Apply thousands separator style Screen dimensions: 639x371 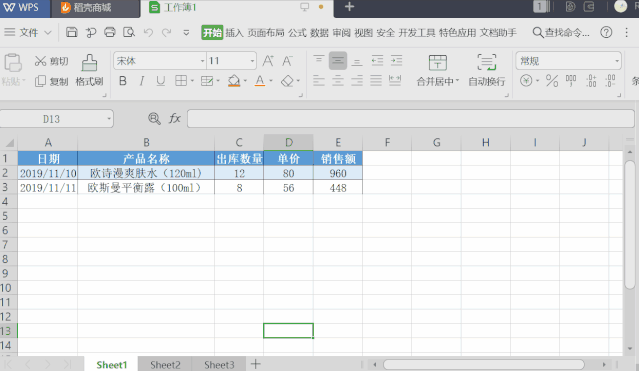[x=571, y=81]
